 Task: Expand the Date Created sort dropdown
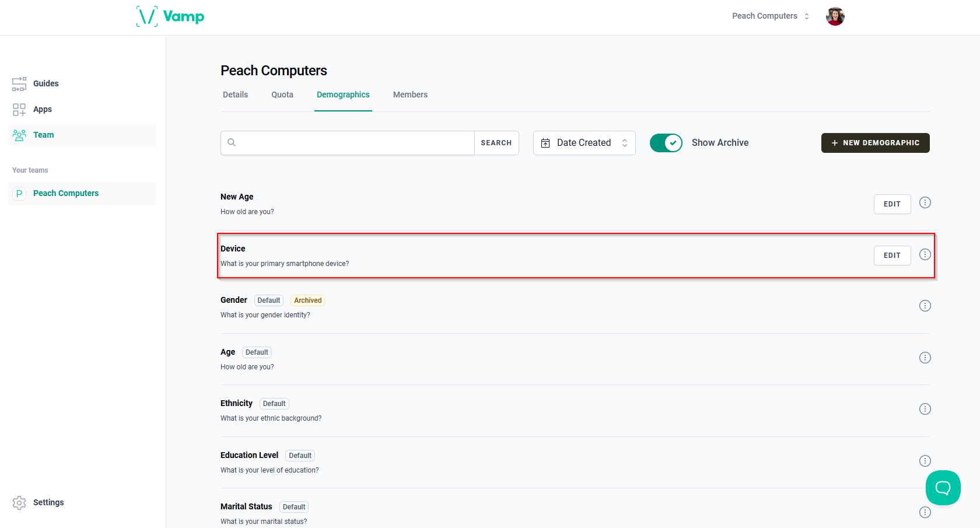[x=584, y=143]
